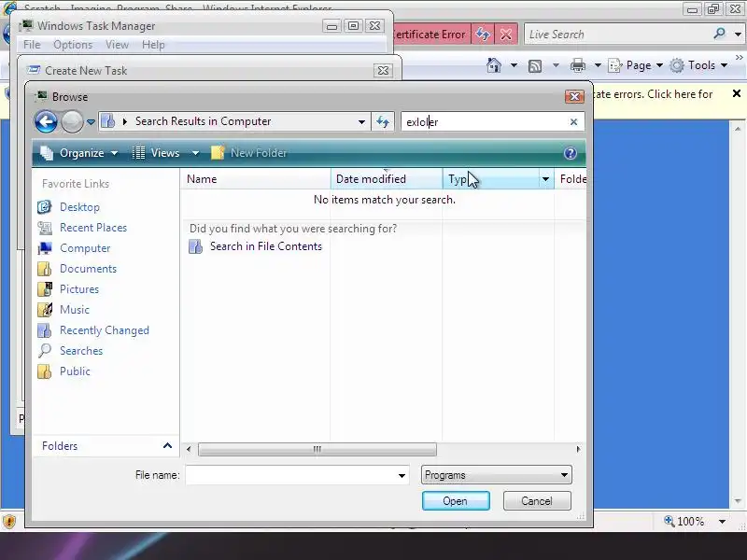Go back in the Browse dialog
The height and width of the screenshot is (560, 747).
[x=46, y=122]
